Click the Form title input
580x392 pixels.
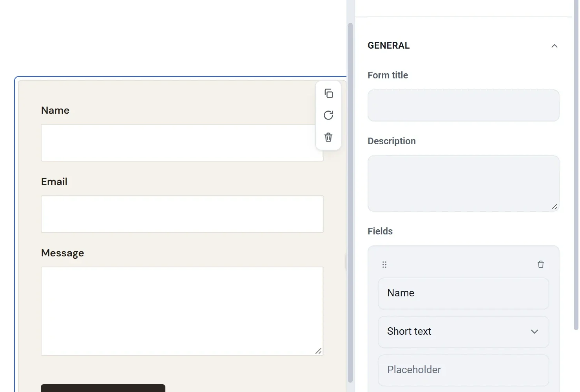point(463,105)
